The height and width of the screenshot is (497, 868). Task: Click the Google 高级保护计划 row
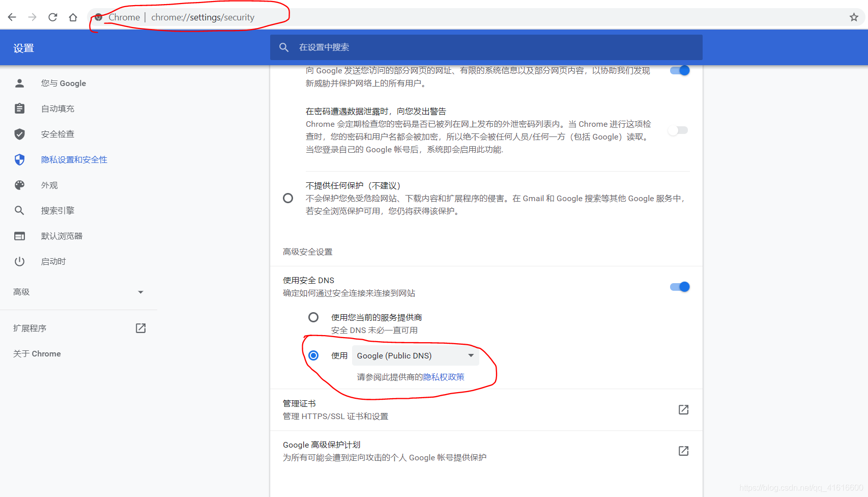486,451
